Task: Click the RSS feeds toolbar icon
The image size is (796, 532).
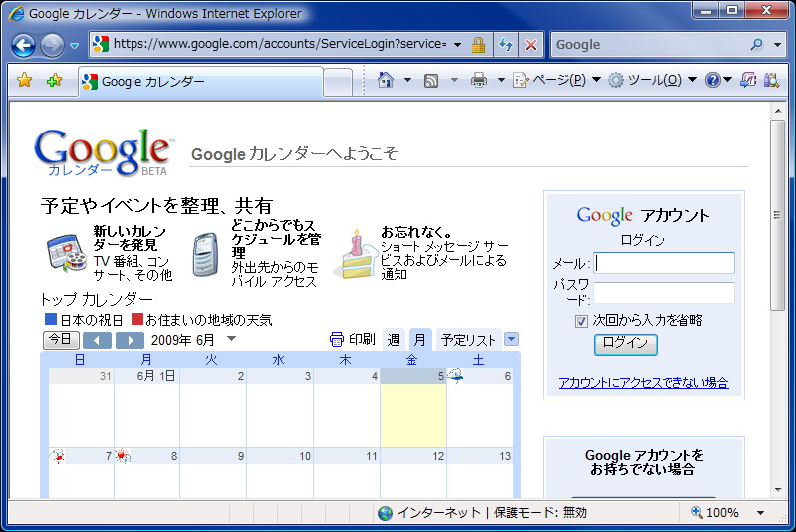Action: click(431, 81)
